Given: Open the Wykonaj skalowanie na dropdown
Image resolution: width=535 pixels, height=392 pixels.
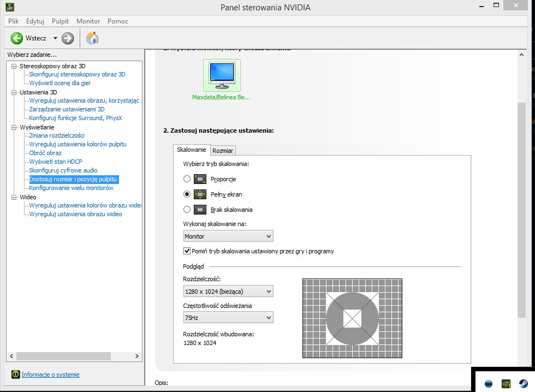Looking at the screenshot, I should click(x=228, y=236).
